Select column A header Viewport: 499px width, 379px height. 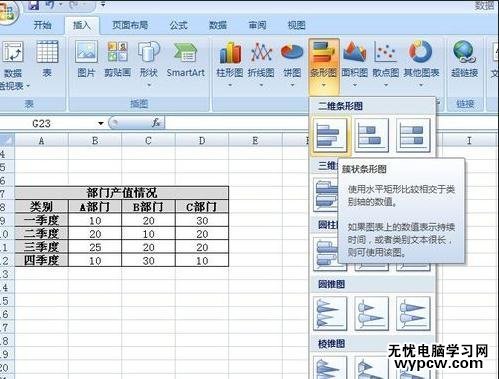[42, 141]
